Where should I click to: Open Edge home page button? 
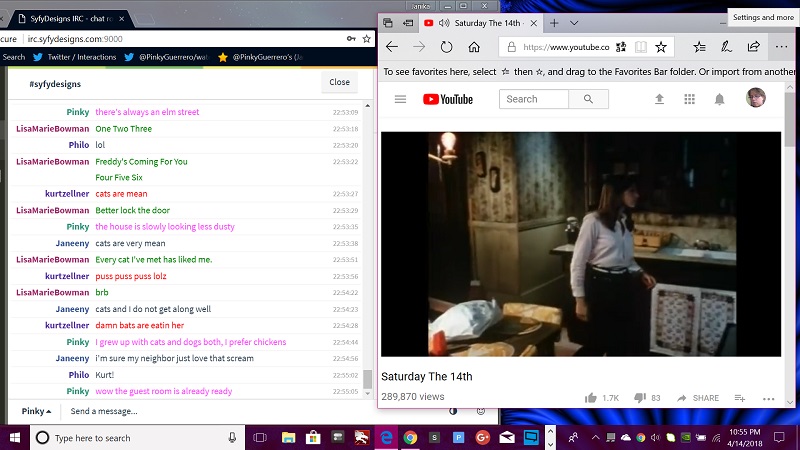coord(474,47)
